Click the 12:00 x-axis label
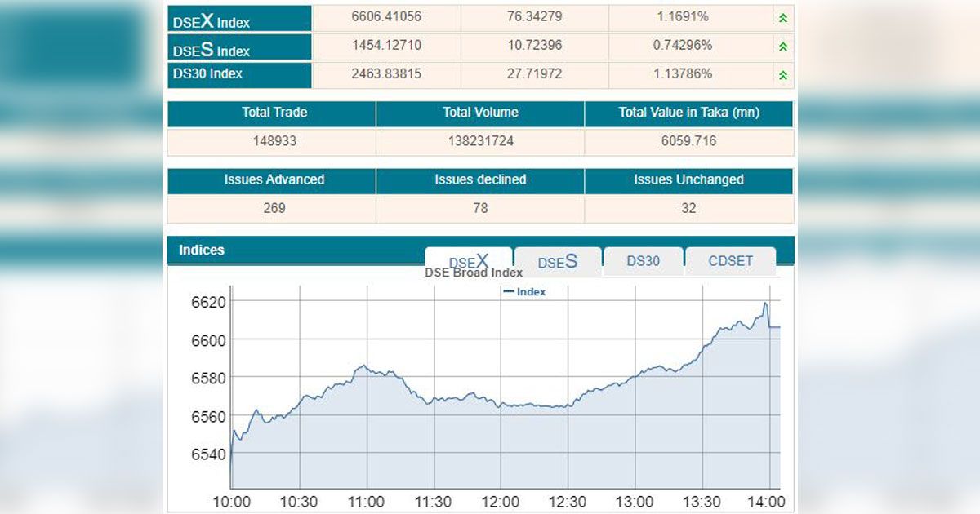This screenshot has height=514, width=980. [x=500, y=501]
